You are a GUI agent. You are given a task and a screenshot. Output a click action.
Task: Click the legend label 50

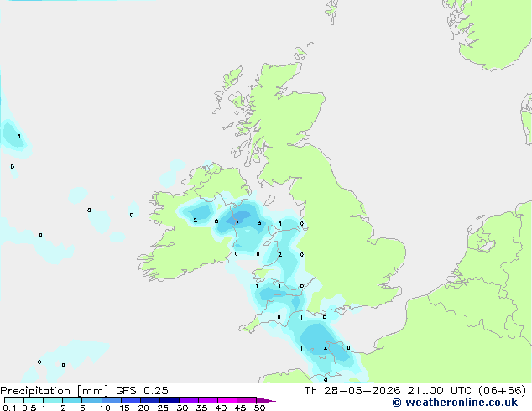point(259,408)
